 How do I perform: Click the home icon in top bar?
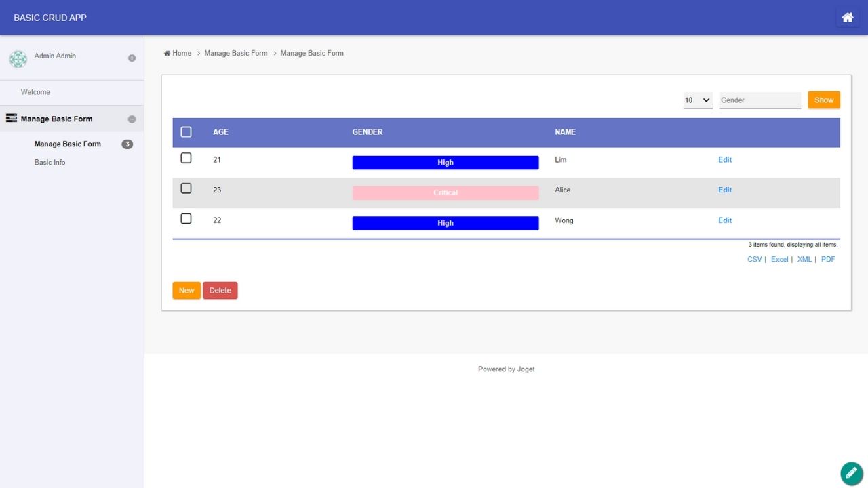(x=847, y=18)
